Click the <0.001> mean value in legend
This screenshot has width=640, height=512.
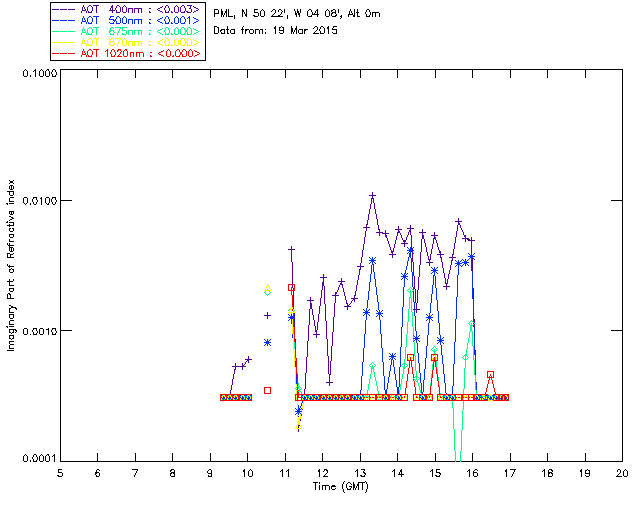(178, 20)
